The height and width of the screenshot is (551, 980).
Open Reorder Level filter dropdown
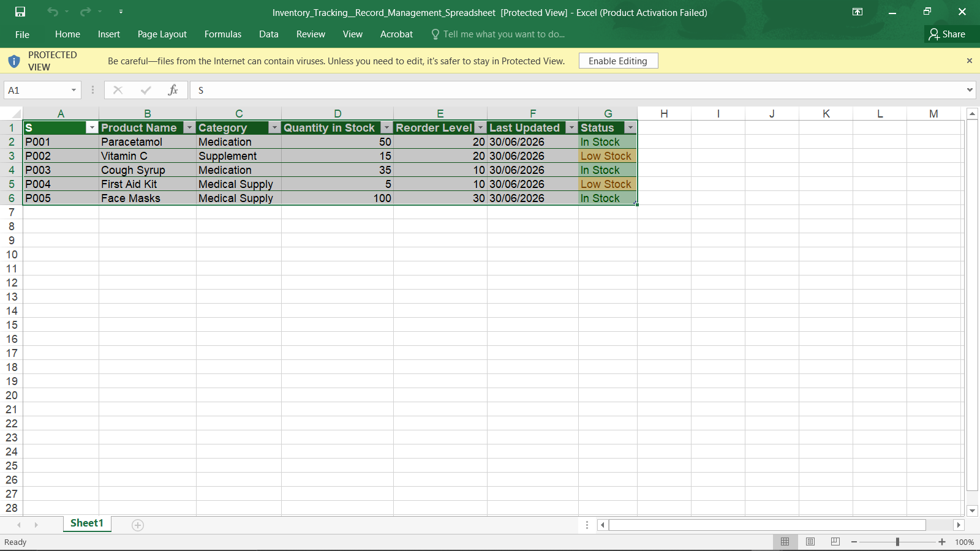click(x=480, y=127)
